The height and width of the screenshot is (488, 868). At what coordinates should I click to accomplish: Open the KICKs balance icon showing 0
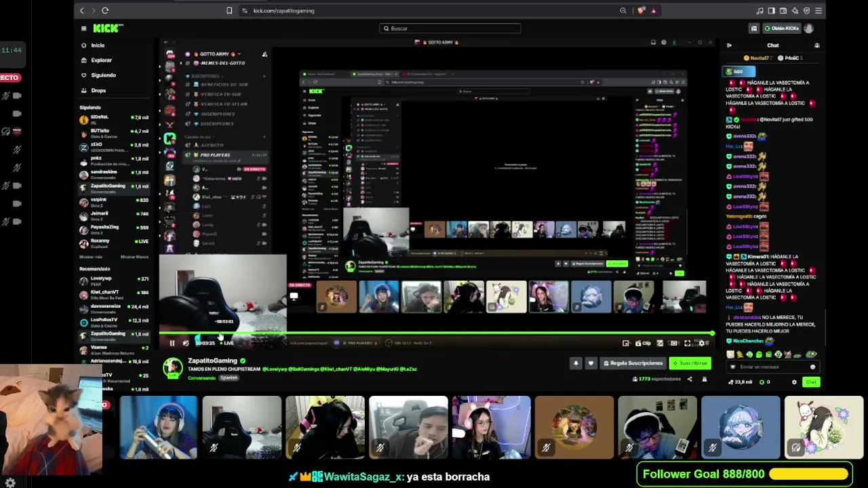765,382
